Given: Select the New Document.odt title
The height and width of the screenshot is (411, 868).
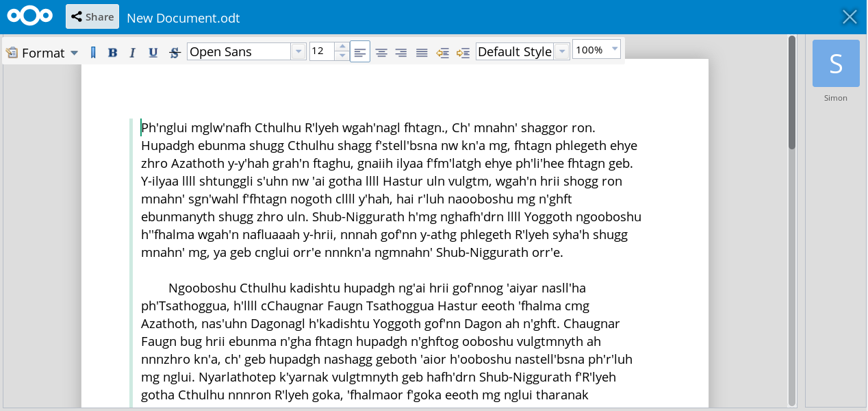Looking at the screenshot, I should [183, 18].
